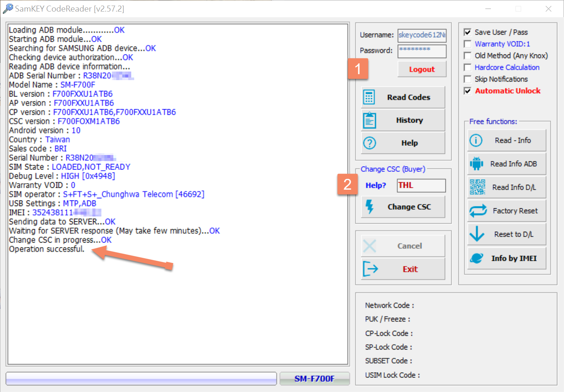The width and height of the screenshot is (564, 392).
Task: Click the Read - Info button
Action: click(x=507, y=140)
